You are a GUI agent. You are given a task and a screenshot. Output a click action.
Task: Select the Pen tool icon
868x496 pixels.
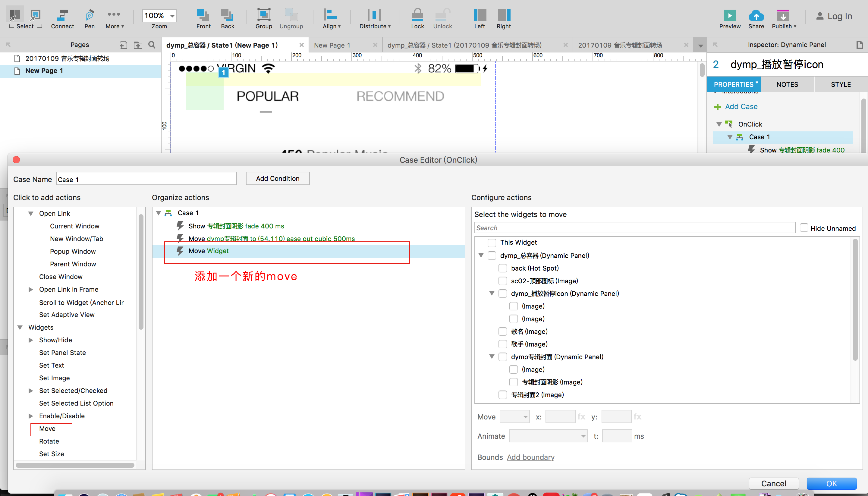pyautogui.click(x=89, y=15)
